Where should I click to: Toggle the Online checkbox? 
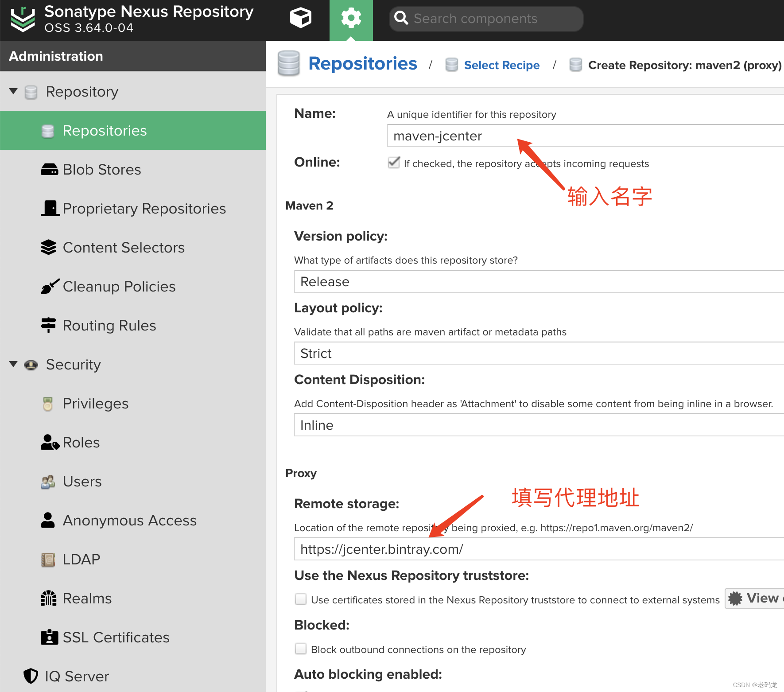394,163
